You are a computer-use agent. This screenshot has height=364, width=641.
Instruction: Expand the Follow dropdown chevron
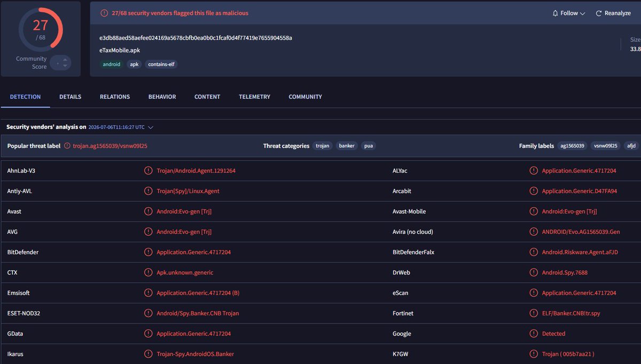(582, 13)
